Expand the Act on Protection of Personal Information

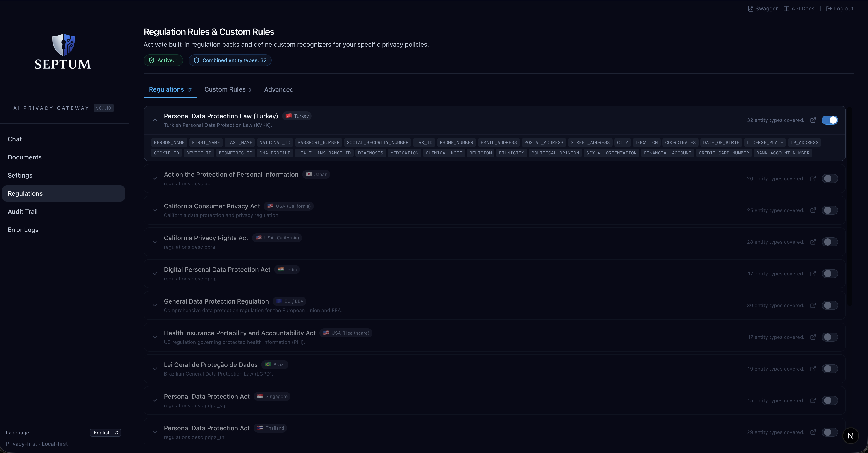tap(155, 179)
